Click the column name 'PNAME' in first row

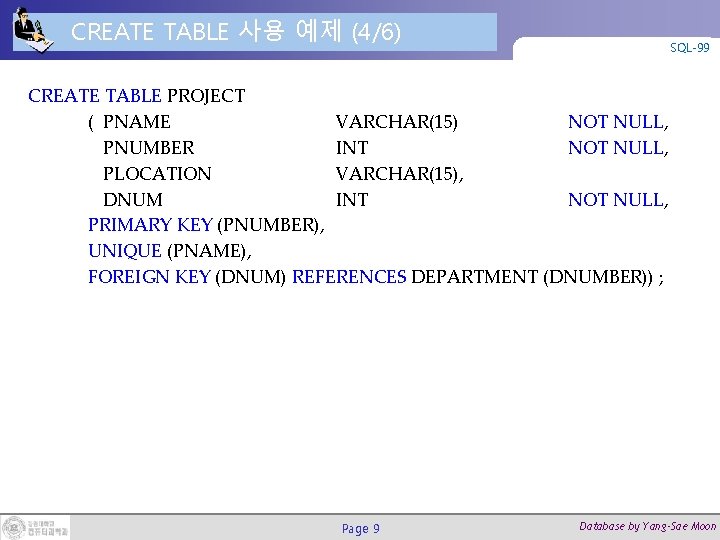[137, 122]
